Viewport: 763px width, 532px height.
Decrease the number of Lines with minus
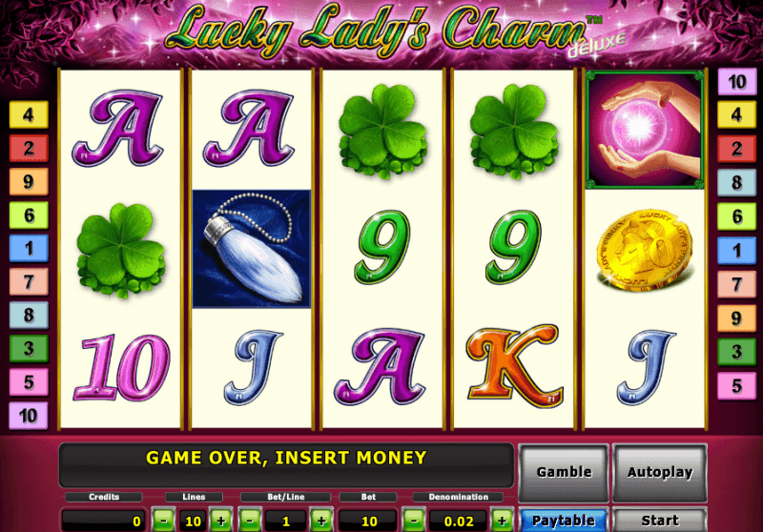[163, 521]
